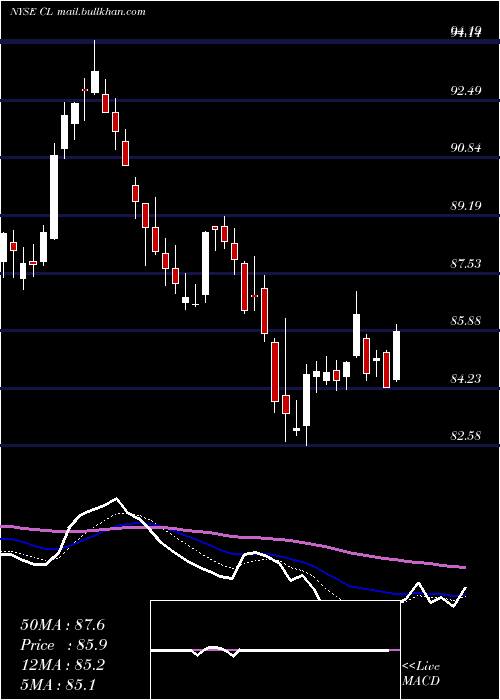The width and height of the screenshot is (500, 700).
Task: Click the last white candlestick at 85.88
Action: (396, 355)
